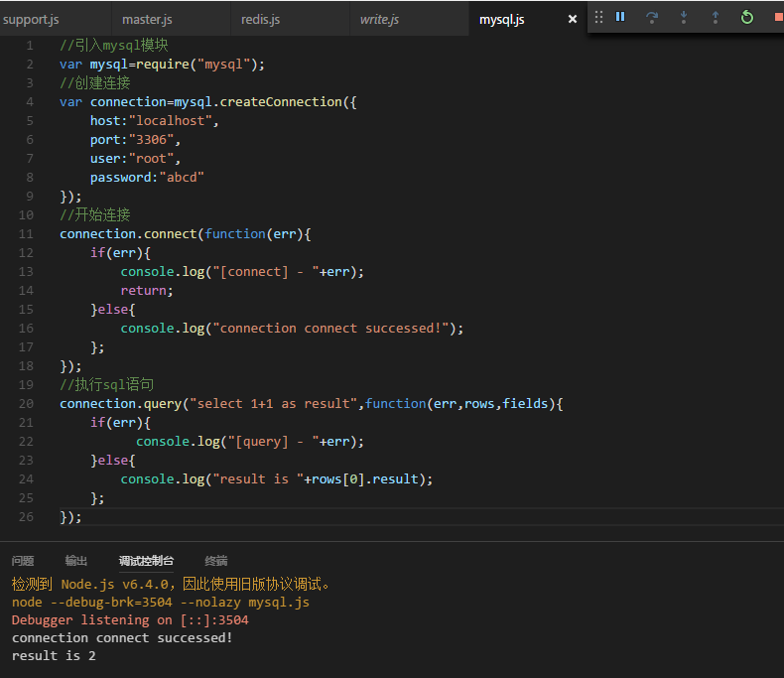Click connection.connect on line 11

click(x=128, y=234)
